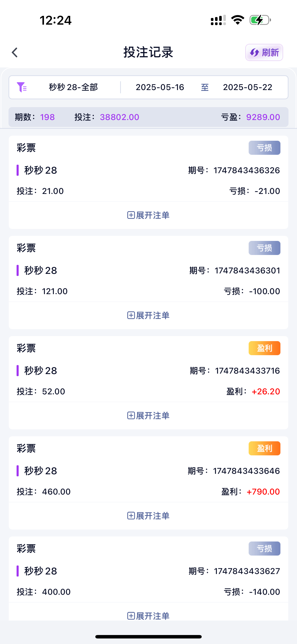Tap 亏损 badge on period 1747843436301 record
This screenshot has width=297, height=644.
pos(264,248)
